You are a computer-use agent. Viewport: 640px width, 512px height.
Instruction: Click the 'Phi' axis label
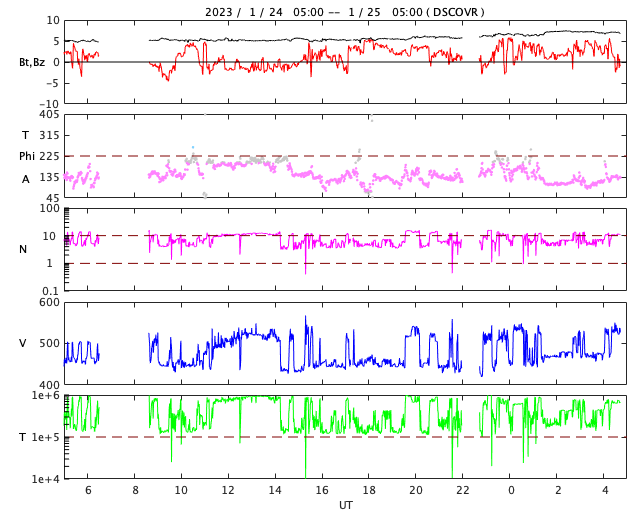(27, 156)
